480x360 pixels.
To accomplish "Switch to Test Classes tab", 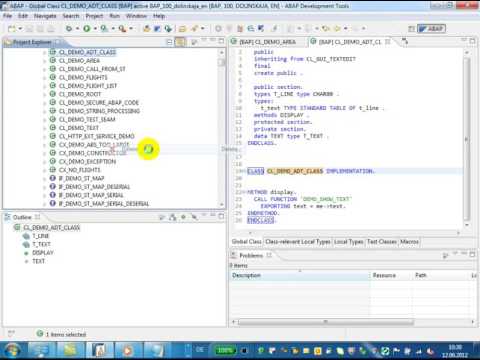I will pos(382,242).
